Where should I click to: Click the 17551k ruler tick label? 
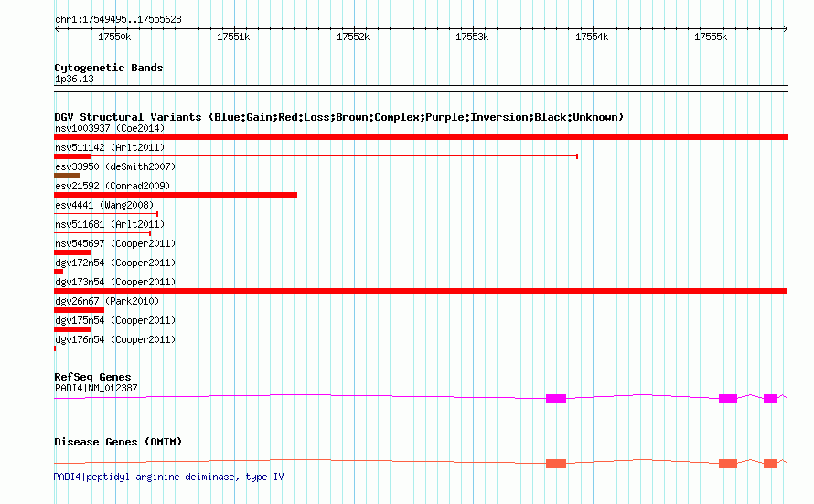[x=233, y=37]
